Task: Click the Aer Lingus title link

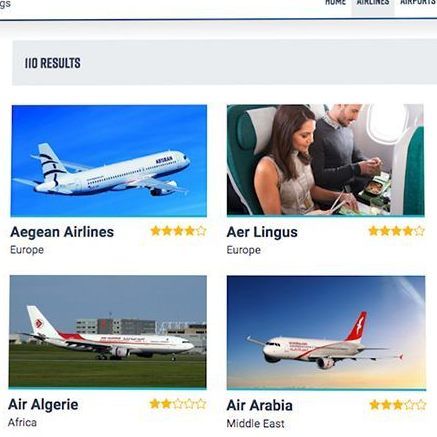Action: coord(262,232)
